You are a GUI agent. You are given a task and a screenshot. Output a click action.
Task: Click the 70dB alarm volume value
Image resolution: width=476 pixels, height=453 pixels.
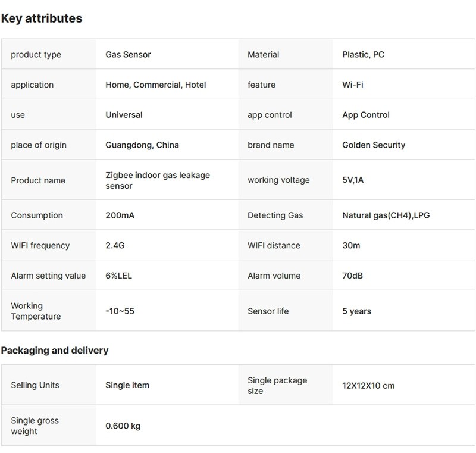point(353,276)
